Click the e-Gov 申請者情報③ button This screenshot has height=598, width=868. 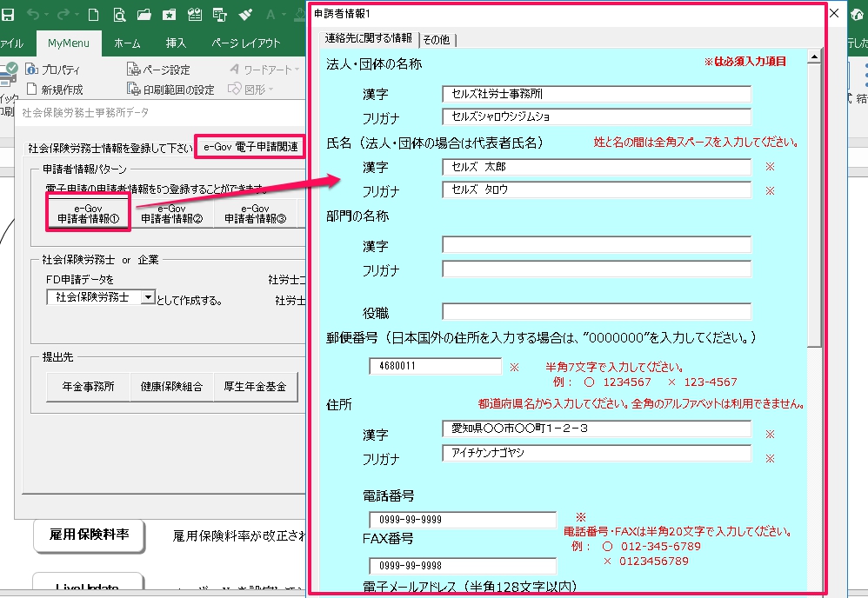point(255,214)
